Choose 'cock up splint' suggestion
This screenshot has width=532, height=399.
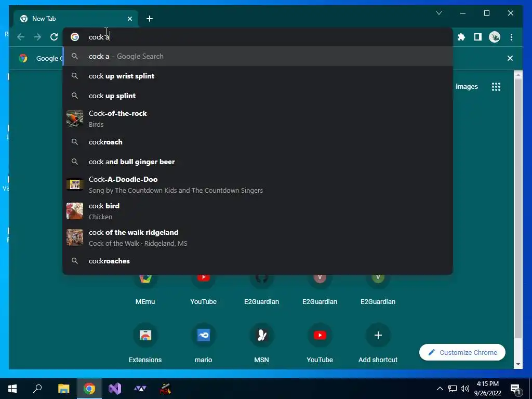(258, 96)
